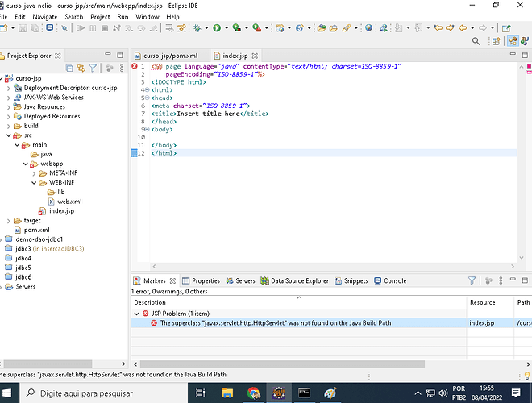Click the Markers view filter funnel icon
The height and width of the screenshot is (403, 532).
pyautogui.click(x=472, y=280)
